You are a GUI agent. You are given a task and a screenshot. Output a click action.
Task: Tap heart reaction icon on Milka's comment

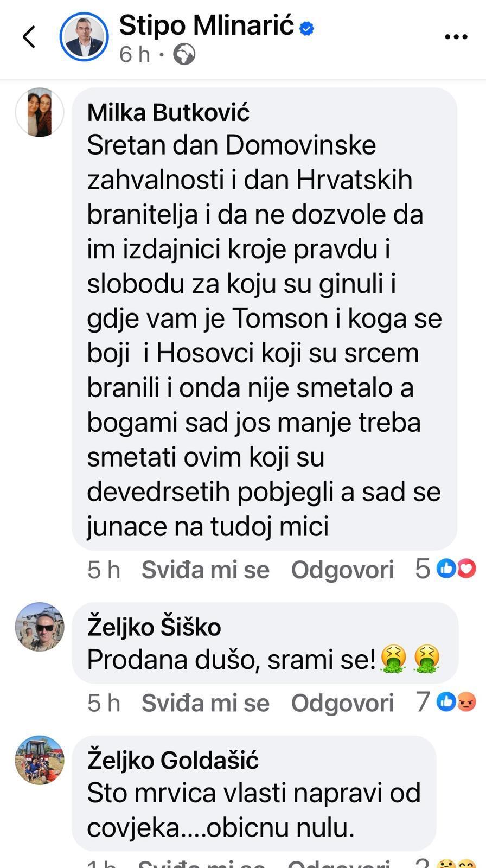point(466,569)
